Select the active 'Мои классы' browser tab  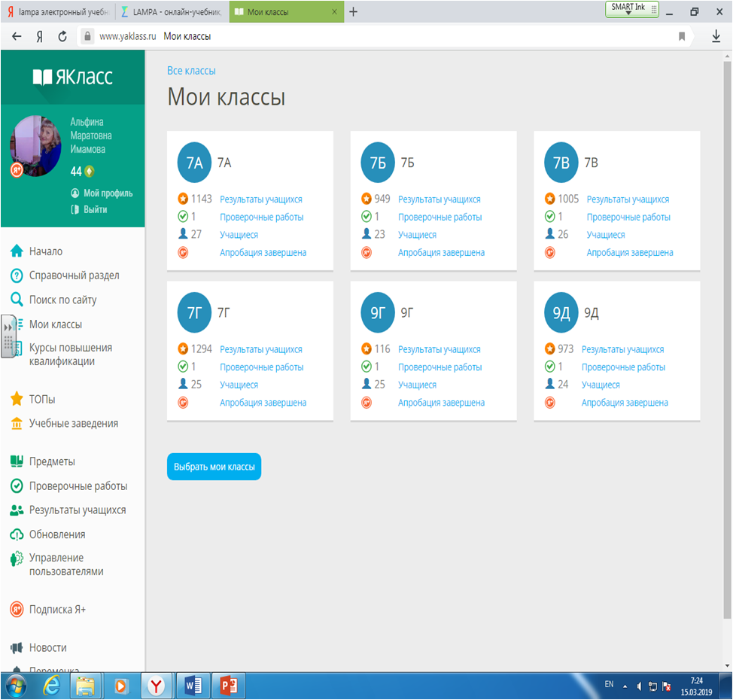tap(286, 12)
